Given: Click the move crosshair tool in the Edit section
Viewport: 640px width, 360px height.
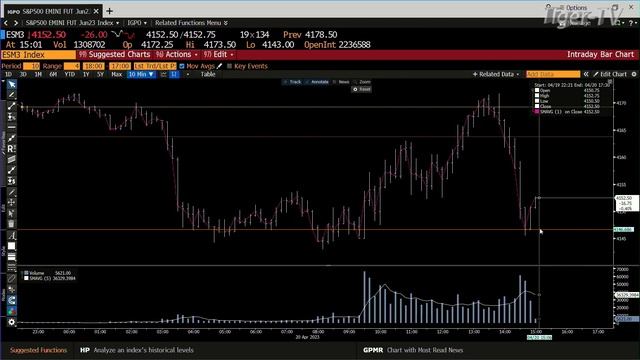Looking at the screenshot, I should click(11, 202).
